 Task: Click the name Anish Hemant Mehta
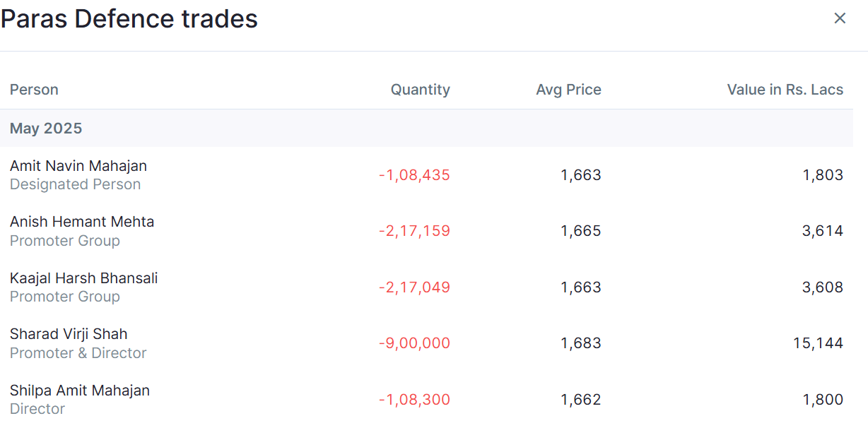click(82, 222)
